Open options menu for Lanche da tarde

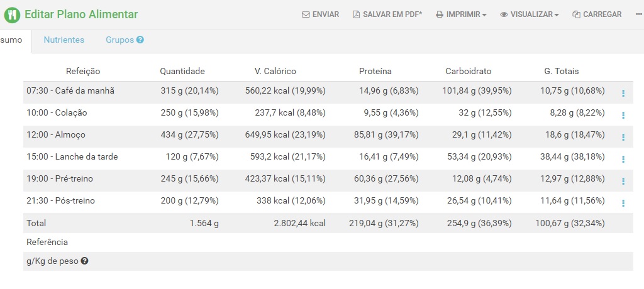point(623,160)
